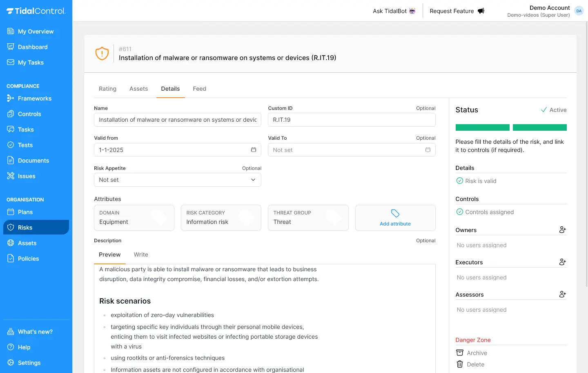Image resolution: width=588 pixels, height=373 pixels.
Task: Open Frameworks in the sidebar
Action: pyautogui.click(x=34, y=98)
